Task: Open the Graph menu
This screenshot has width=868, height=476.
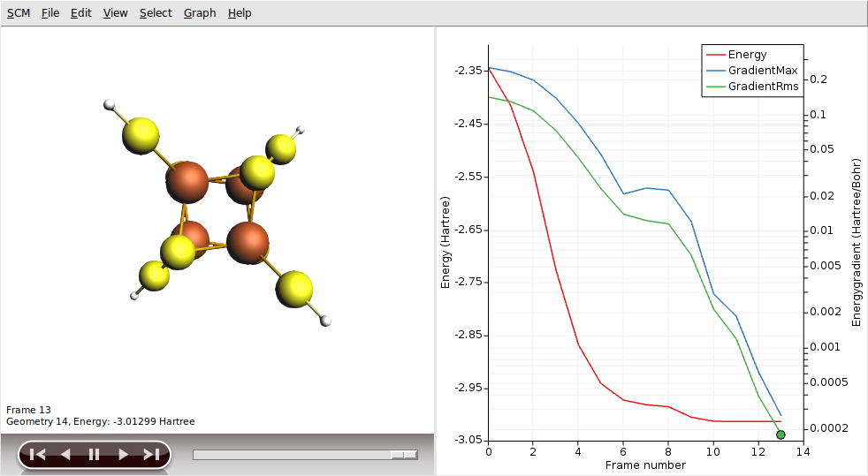Action: (200, 13)
